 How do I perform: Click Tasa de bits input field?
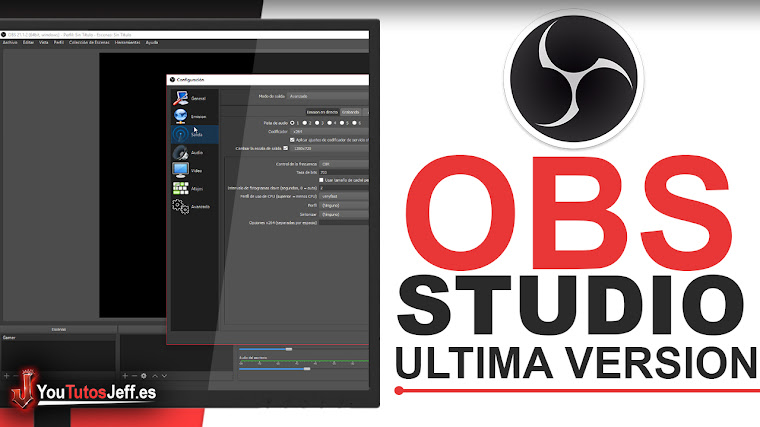[x=344, y=173]
